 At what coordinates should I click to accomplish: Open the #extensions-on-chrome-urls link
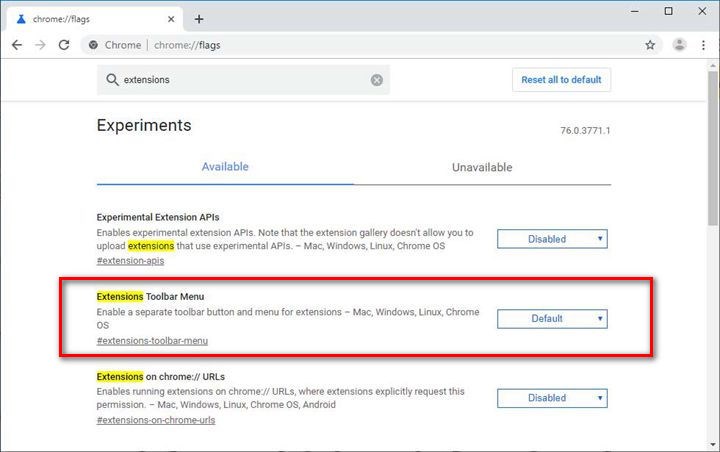[156, 420]
